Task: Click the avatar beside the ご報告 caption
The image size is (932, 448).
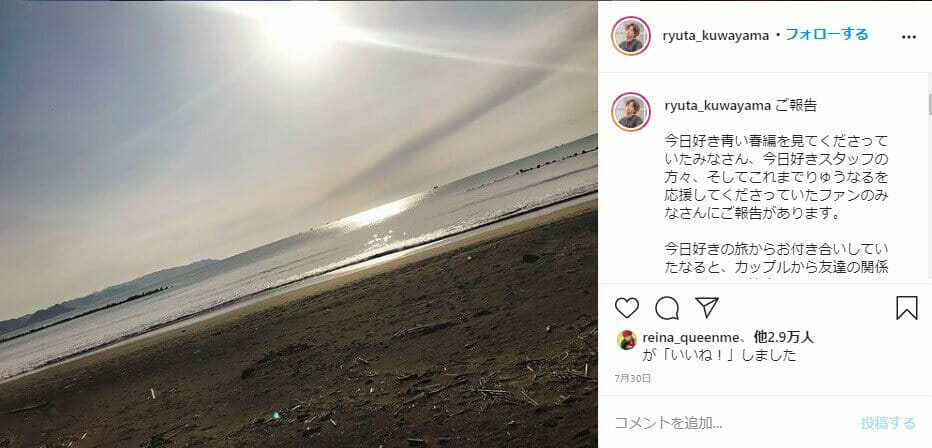Action: click(x=631, y=112)
